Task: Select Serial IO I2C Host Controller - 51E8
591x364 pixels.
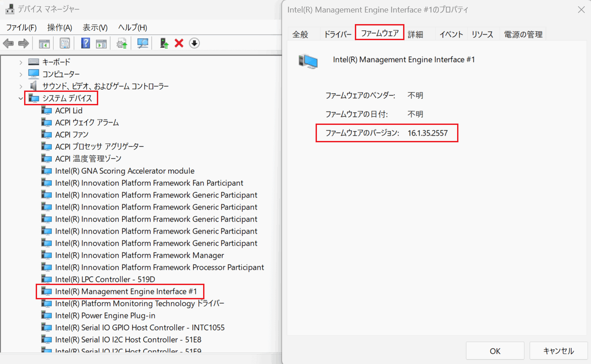Action: pos(129,339)
